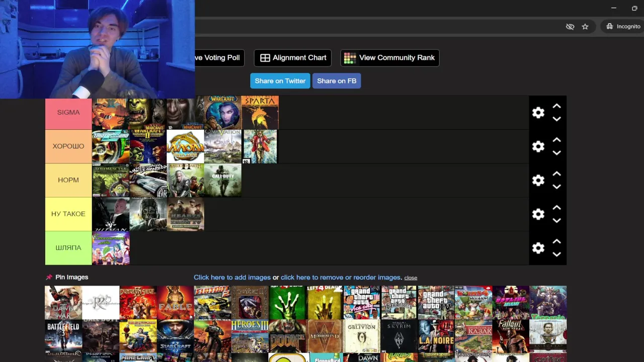Select the Hearts of Iron IV cover

[185, 214]
